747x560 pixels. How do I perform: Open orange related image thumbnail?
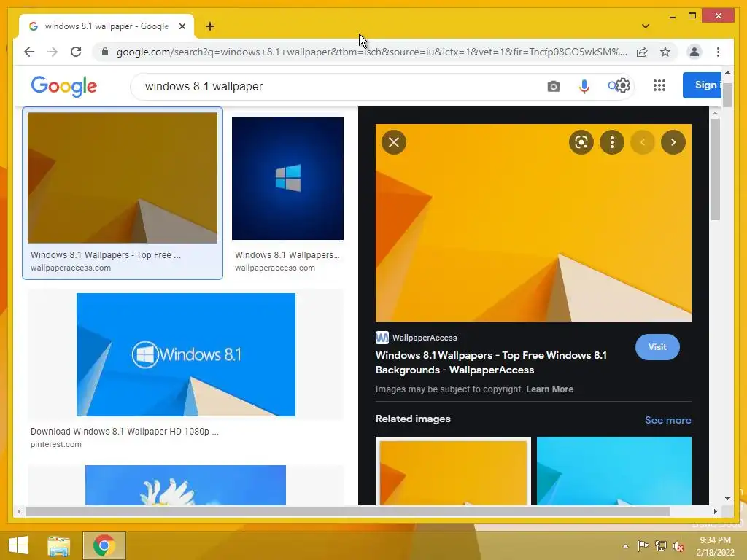(453, 471)
